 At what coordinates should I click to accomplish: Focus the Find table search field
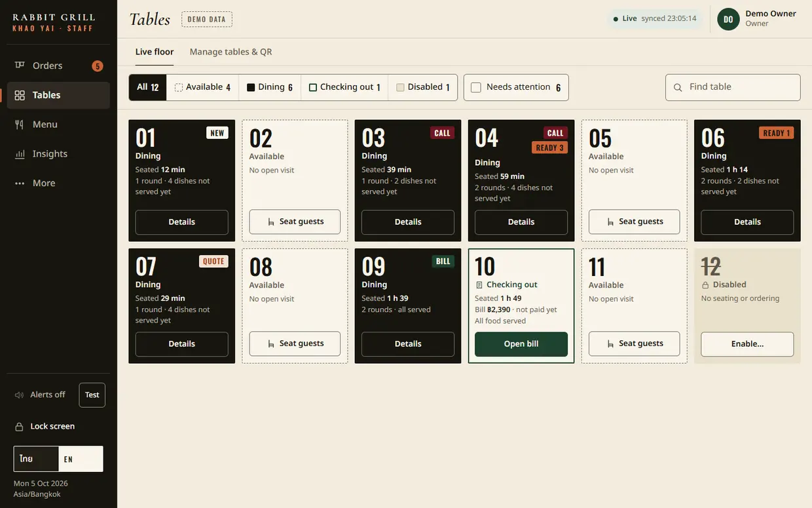coord(733,87)
